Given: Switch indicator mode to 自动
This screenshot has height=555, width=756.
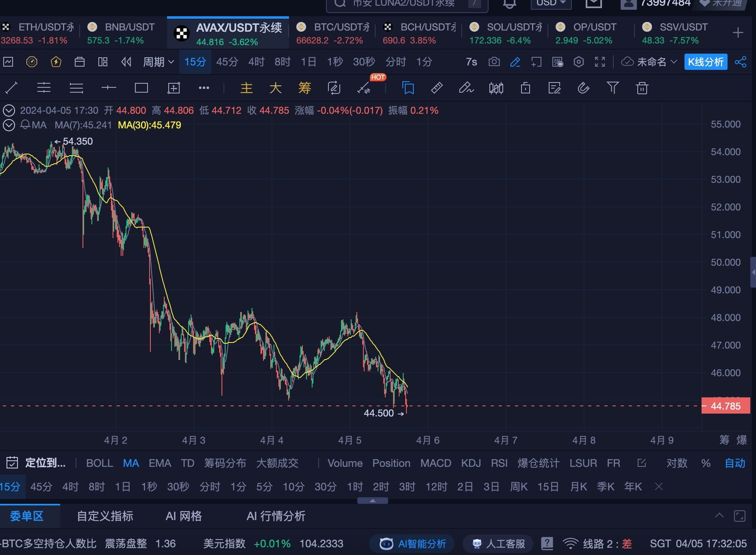Looking at the screenshot, I should coord(734,463).
